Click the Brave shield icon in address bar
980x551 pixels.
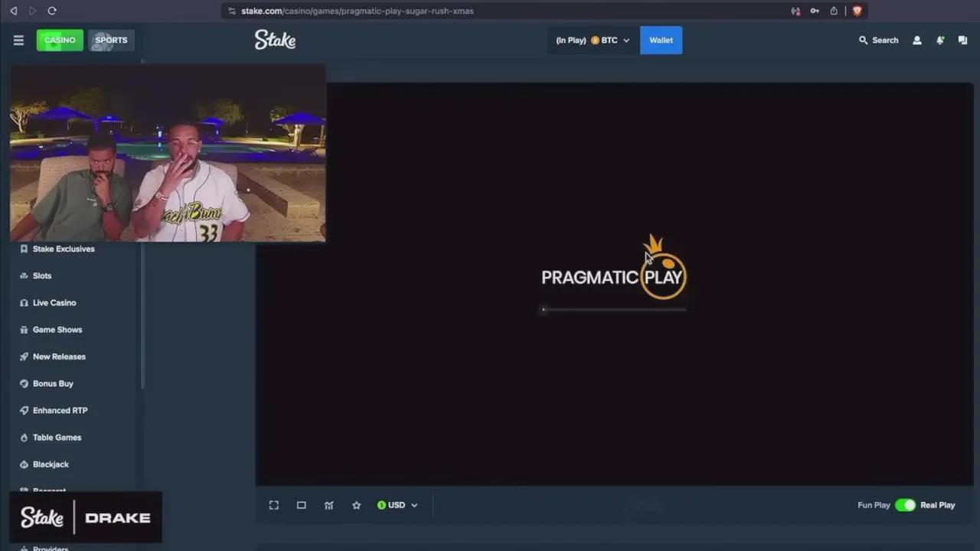click(x=857, y=11)
